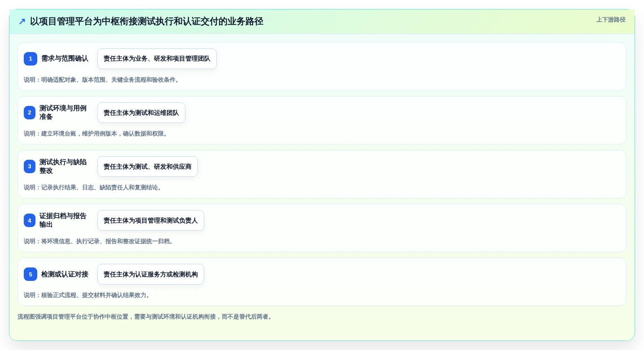
Task: Click the 检测或认证对接 step title
Action: pyautogui.click(x=65, y=274)
